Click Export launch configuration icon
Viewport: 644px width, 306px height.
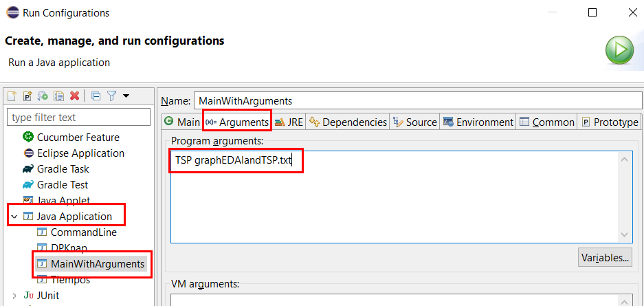click(43, 96)
